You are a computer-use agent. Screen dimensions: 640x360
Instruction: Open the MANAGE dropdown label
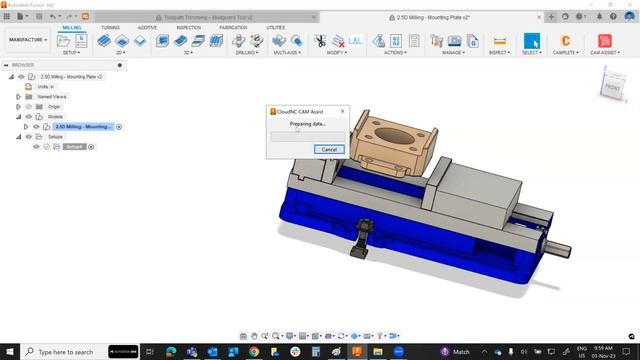click(x=453, y=53)
